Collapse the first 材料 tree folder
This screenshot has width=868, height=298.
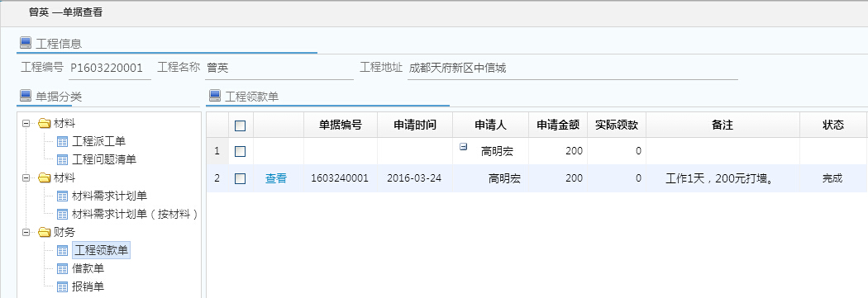point(26,123)
